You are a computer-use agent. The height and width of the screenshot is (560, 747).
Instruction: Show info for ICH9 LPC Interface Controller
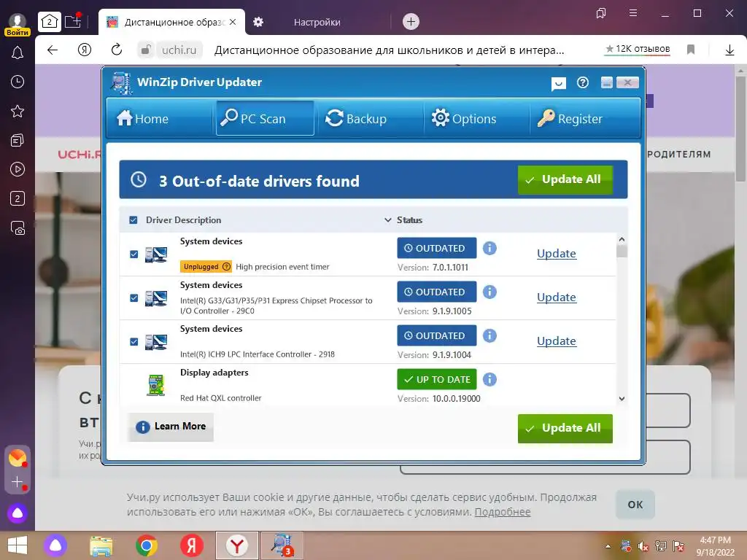[x=489, y=335]
